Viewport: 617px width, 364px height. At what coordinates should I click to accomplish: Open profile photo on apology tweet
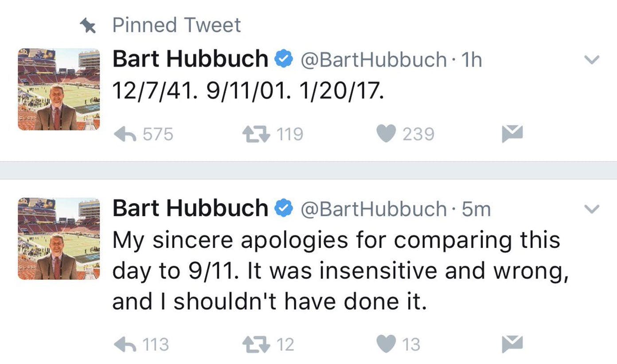59,238
